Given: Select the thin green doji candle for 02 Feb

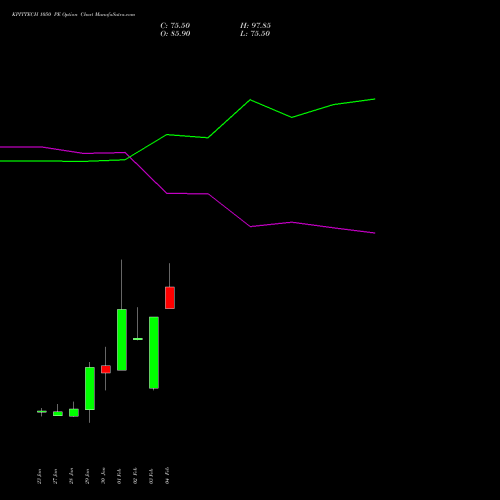Looking at the screenshot, I should (x=138, y=339).
